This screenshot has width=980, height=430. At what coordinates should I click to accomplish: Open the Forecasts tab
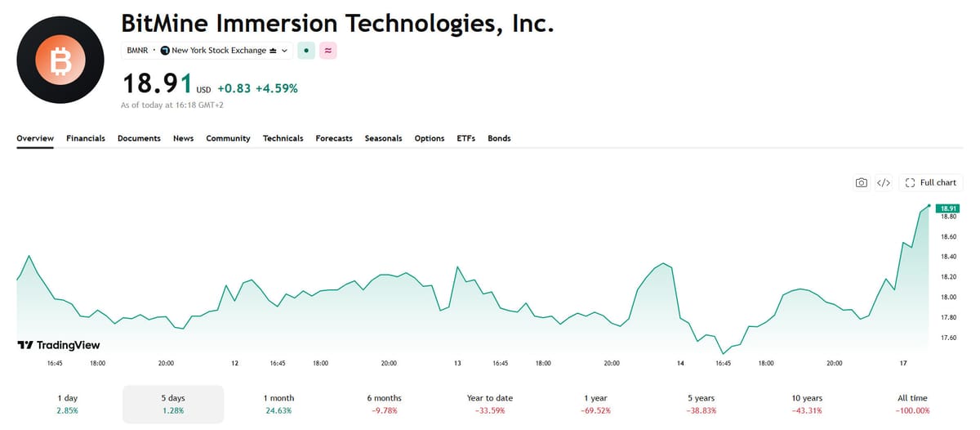[x=334, y=138]
